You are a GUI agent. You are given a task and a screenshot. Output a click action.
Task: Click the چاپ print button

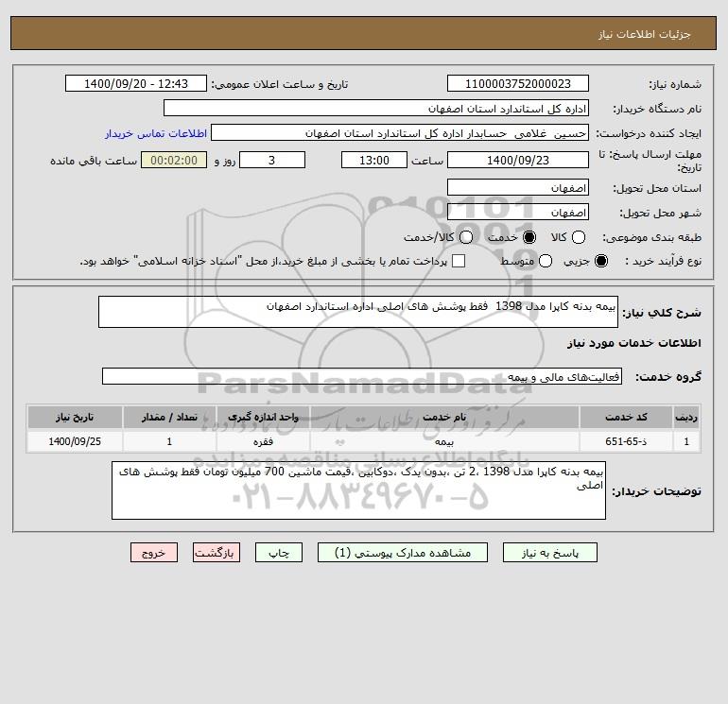pyautogui.click(x=279, y=553)
